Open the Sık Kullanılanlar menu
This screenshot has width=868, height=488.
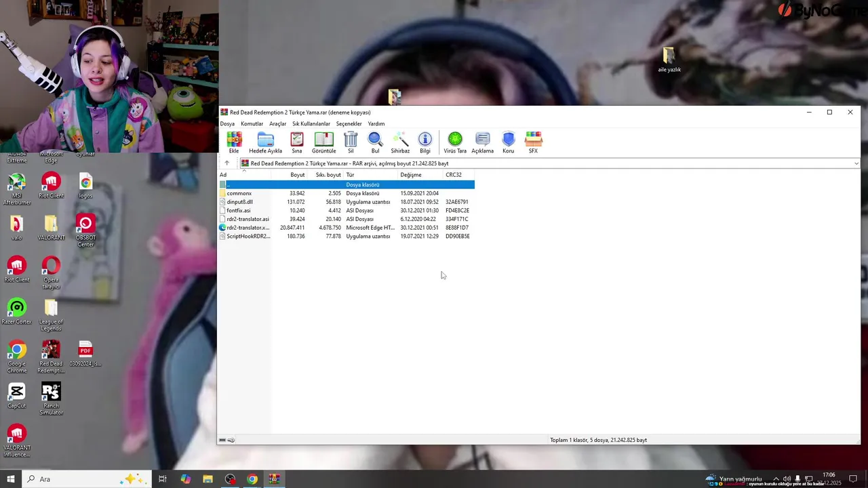coord(311,124)
